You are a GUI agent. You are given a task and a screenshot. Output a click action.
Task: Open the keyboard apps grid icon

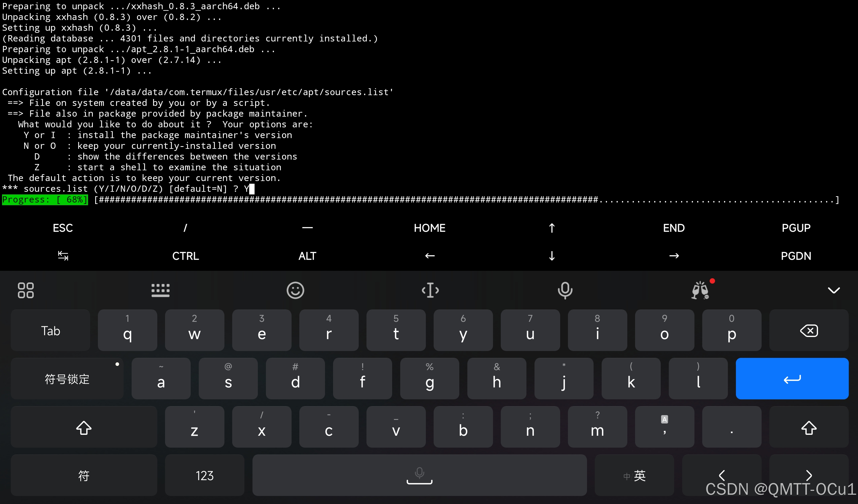26,290
